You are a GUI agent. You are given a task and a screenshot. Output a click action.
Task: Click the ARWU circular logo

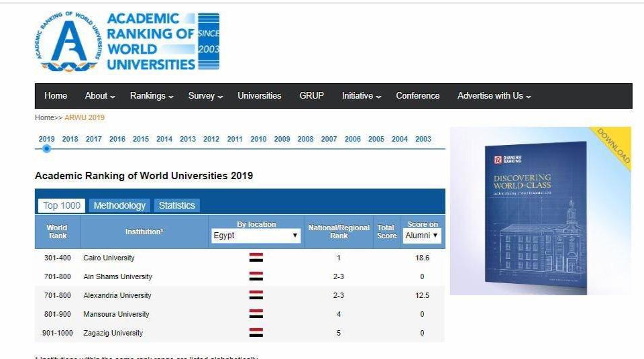[68, 42]
